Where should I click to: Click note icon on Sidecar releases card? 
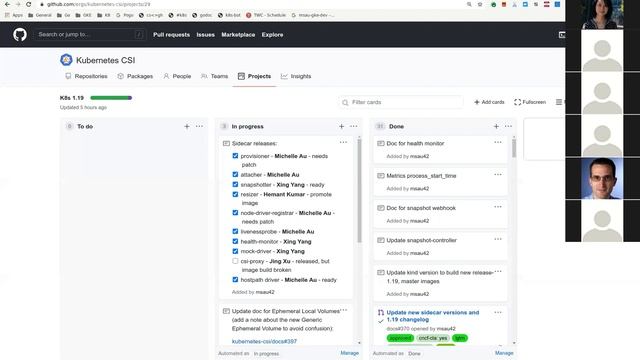[226, 143]
